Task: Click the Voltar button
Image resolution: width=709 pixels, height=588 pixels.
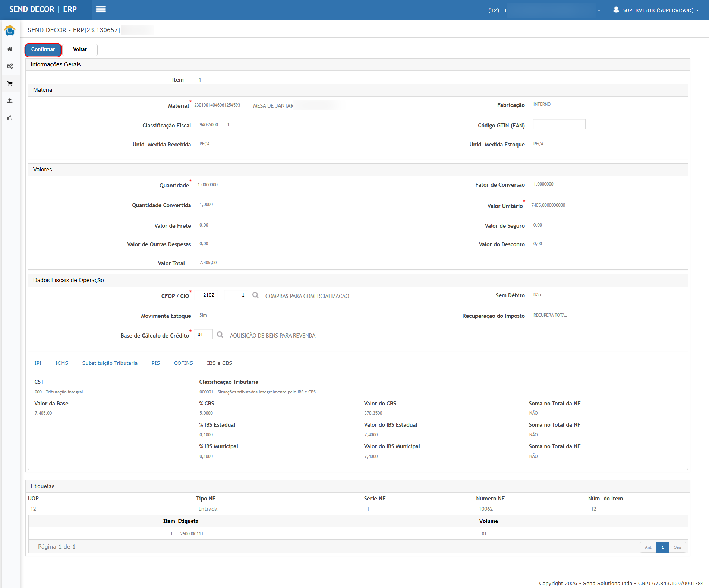Action: point(80,50)
